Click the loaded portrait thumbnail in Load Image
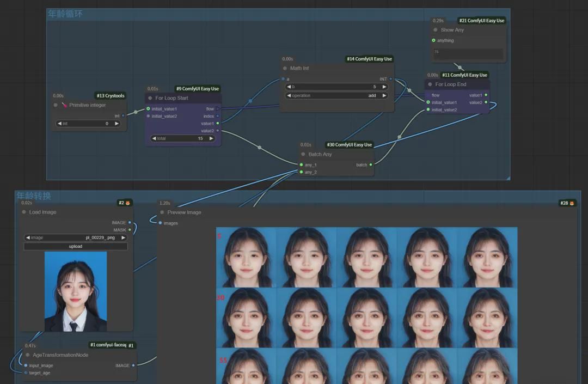This screenshot has width=588, height=384. tap(76, 291)
